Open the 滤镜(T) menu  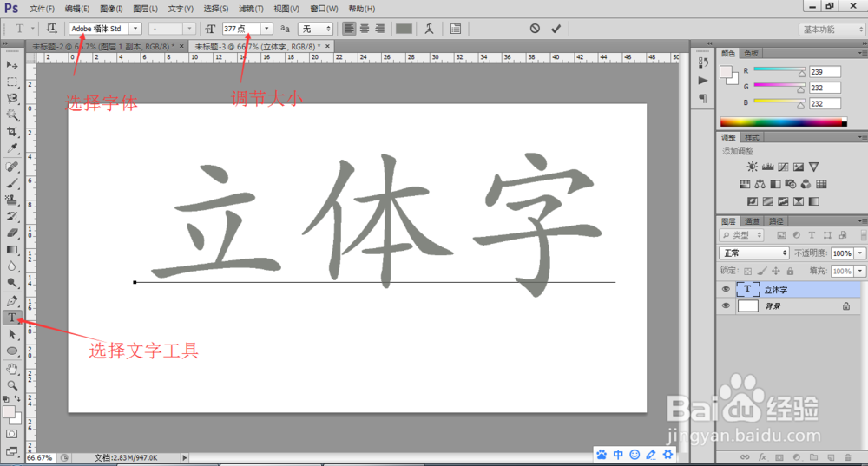tap(252, 9)
